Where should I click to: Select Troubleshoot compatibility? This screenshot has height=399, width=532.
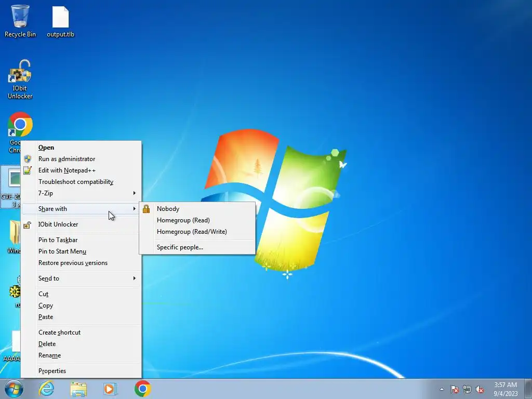click(82, 182)
